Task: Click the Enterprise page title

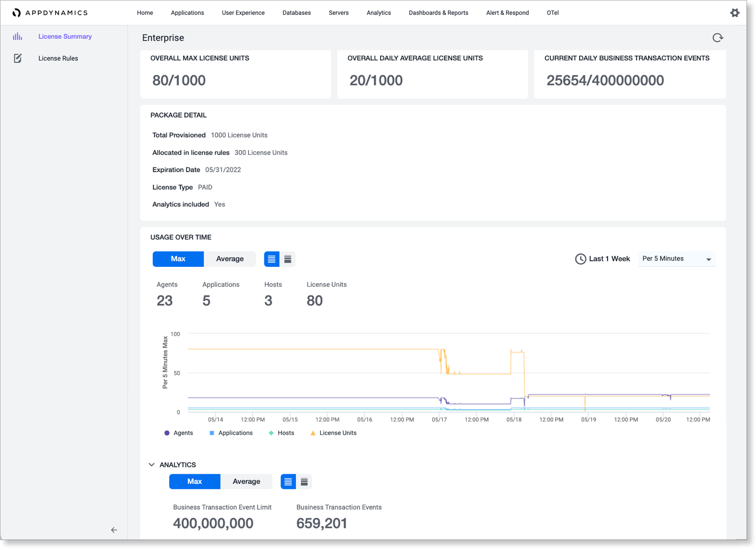Action: click(x=163, y=38)
